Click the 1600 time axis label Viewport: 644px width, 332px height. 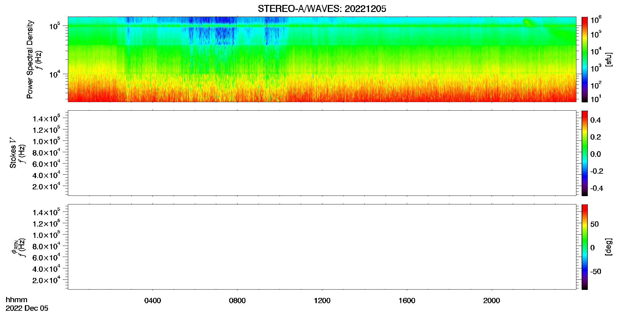(407, 301)
